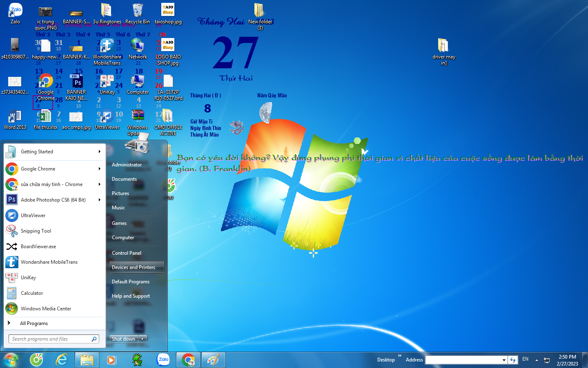Viewport: 588px width, 368px height.
Task: Open BoardViewer.exe from Start menu
Action: click(55, 247)
